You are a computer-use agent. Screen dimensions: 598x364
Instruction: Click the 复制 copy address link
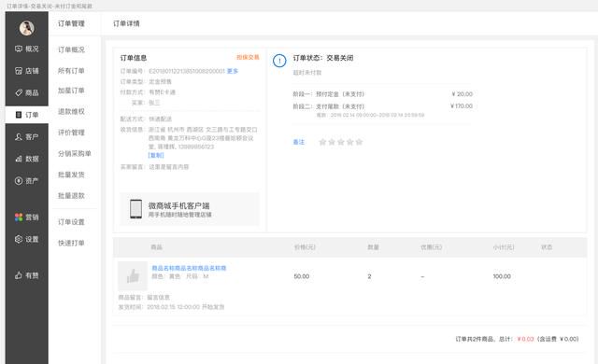(156, 155)
